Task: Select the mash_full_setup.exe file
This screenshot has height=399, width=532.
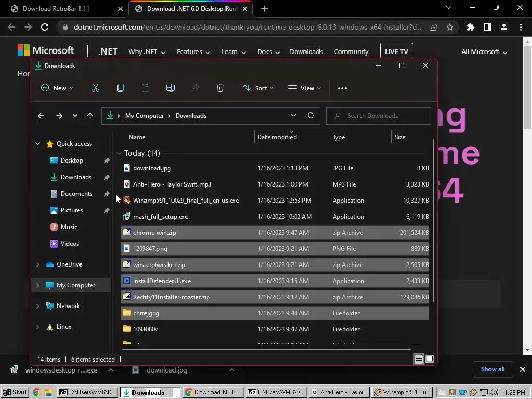Action: pyautogui.click(x=274, y=217)
